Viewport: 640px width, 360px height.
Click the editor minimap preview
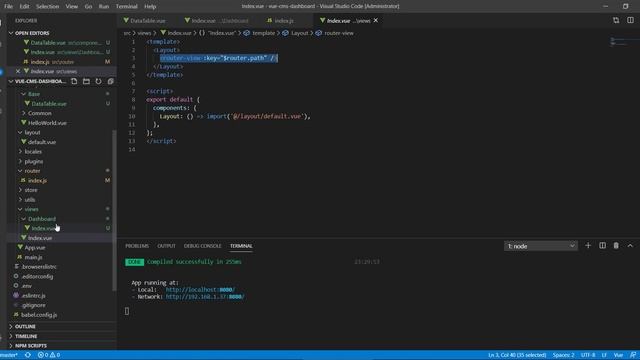pyautogui.click(x=624, y=41)
